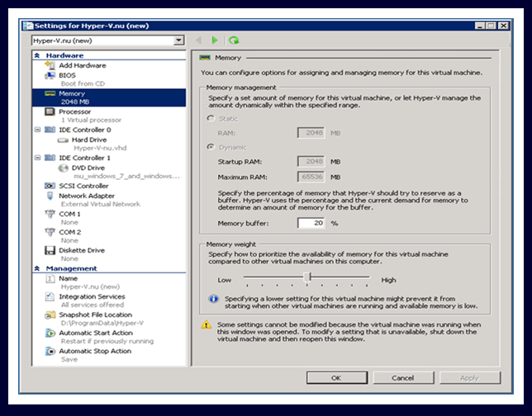
Task: Click the COM 1 port icon
Action: 50,214
